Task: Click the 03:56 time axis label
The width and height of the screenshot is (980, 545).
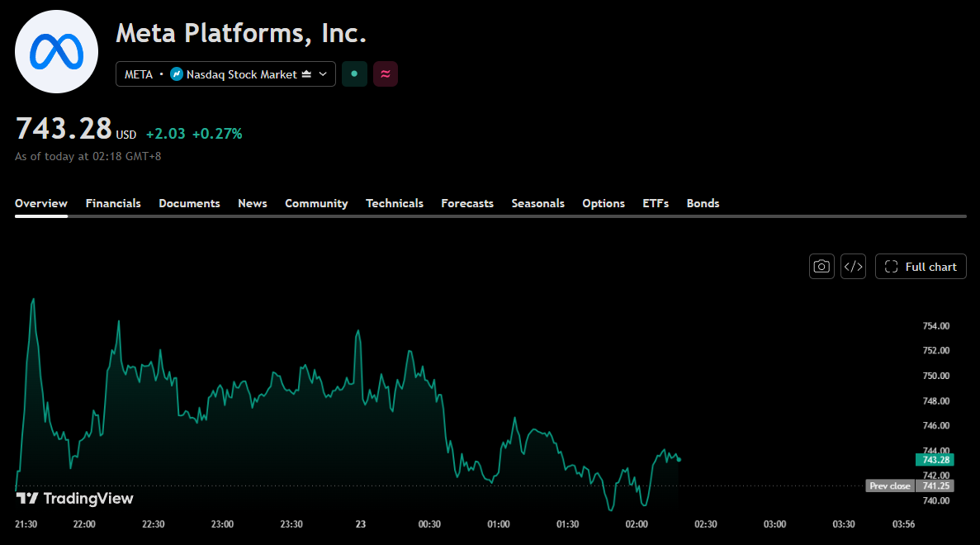Action: coord(903,524)
